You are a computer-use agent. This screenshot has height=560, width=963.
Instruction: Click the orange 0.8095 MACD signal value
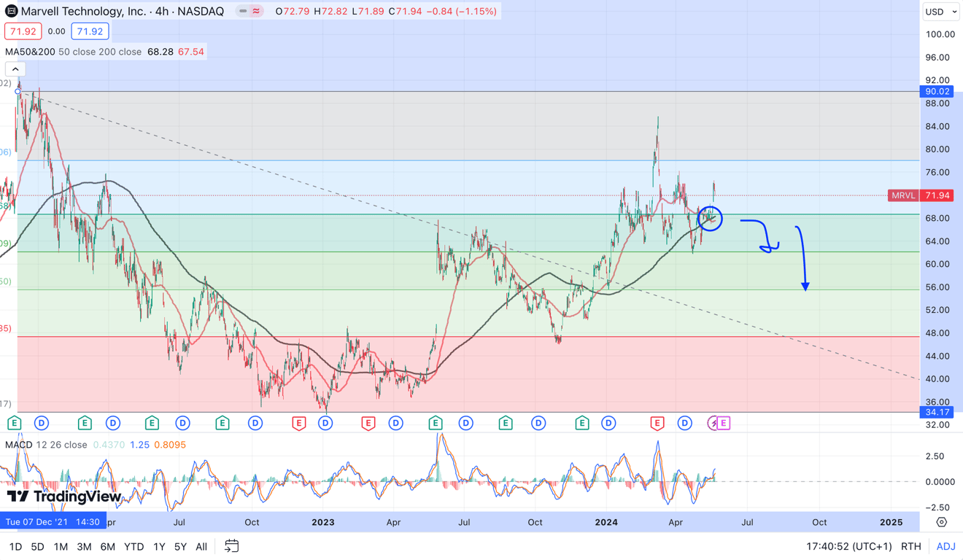pos(170,445)
